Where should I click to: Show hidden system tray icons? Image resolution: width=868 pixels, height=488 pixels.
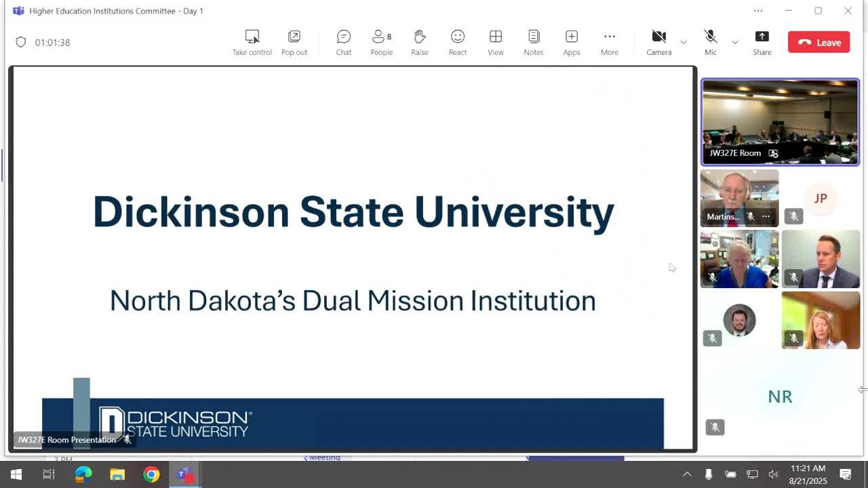tap(687, 474)
